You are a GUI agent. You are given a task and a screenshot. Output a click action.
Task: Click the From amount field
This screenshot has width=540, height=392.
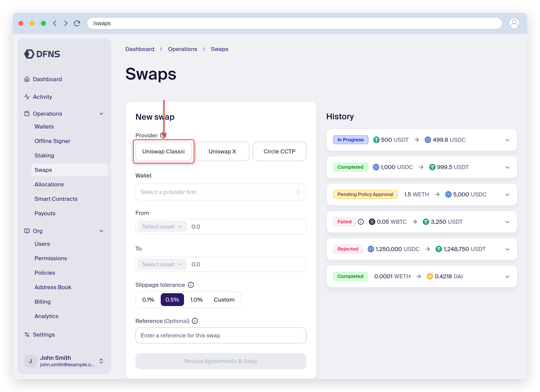pos(246,227)
